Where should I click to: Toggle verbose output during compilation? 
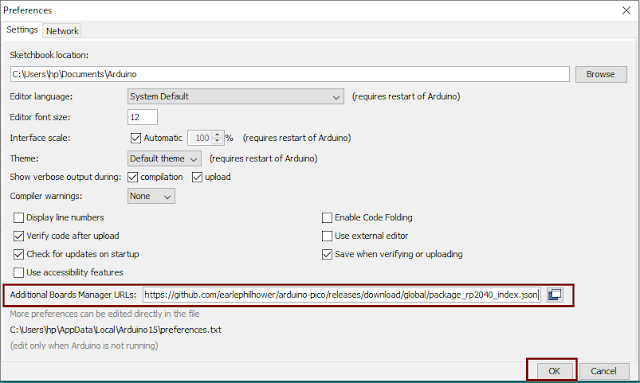133,177
